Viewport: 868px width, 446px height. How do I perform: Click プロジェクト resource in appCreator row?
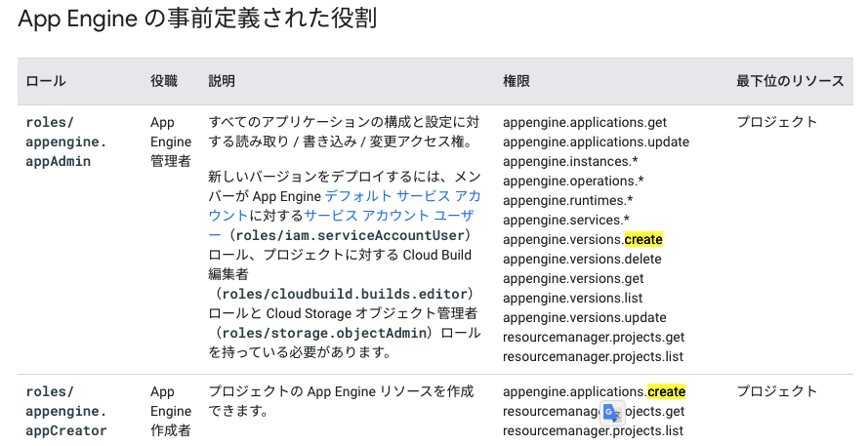pos(776,391)
